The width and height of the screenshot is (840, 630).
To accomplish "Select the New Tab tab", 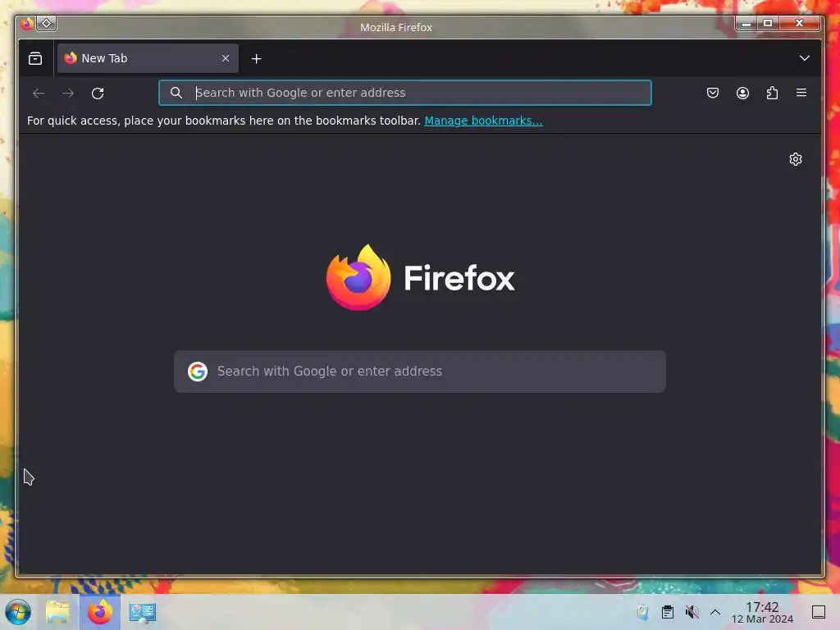I will click(x=148, y=58).
